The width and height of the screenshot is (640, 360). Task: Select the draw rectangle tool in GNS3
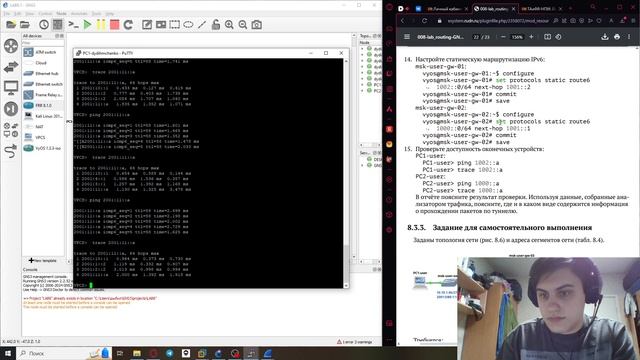point(175,25)
